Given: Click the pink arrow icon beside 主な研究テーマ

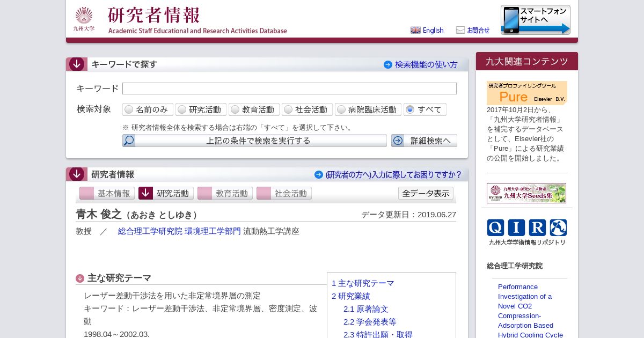Looking at the screenshot, I should [80, 278].
